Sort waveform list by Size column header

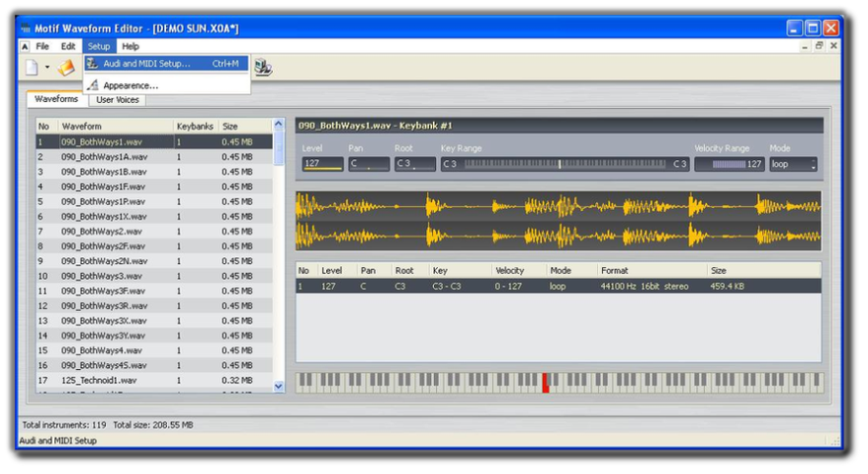[245, 127]
